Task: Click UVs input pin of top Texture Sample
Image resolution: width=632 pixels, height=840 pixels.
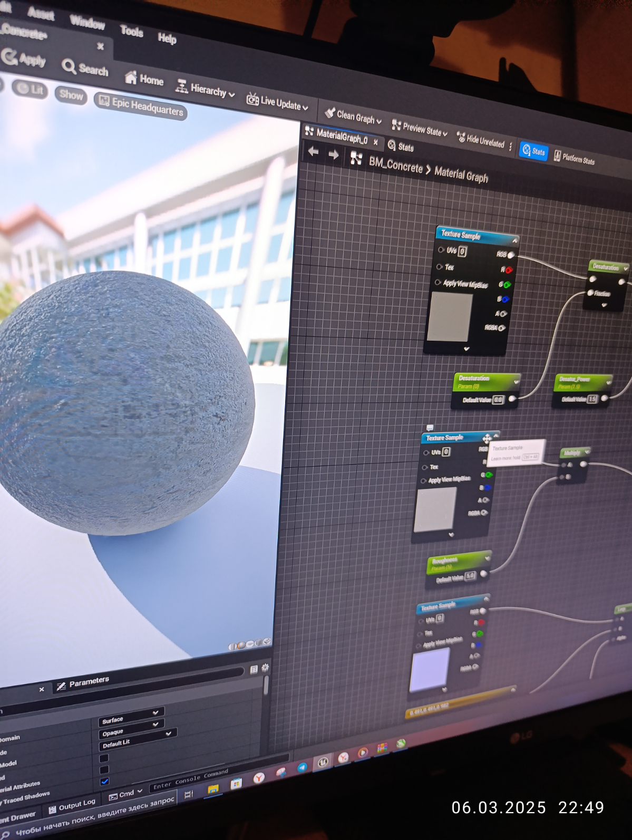Action: click(441, 249)
